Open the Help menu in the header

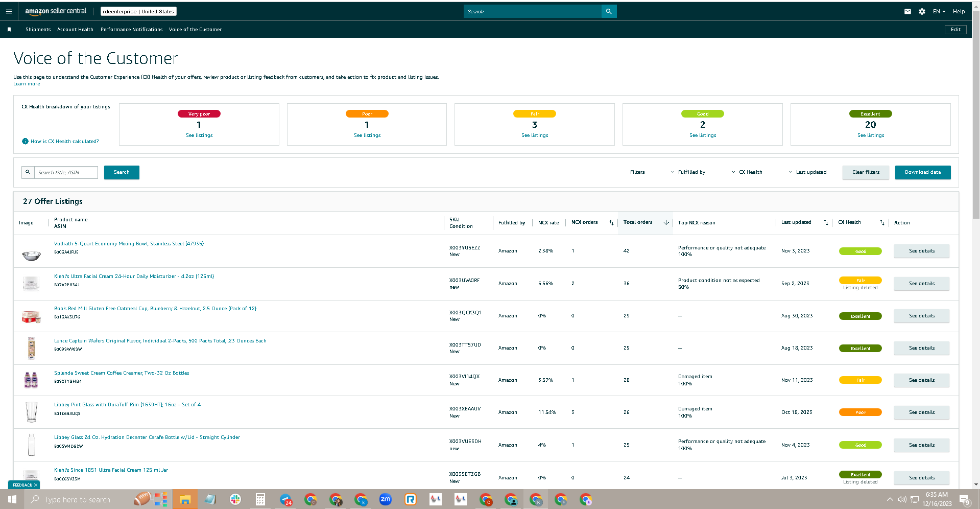pyautogui.click(x=959, y=11)
